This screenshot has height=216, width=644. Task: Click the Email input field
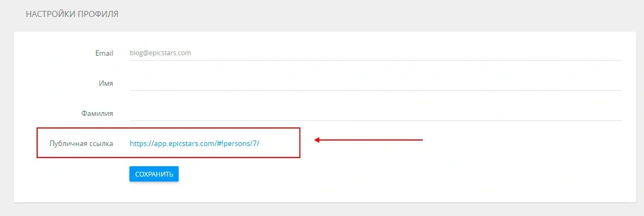click(x=375, y=53)
